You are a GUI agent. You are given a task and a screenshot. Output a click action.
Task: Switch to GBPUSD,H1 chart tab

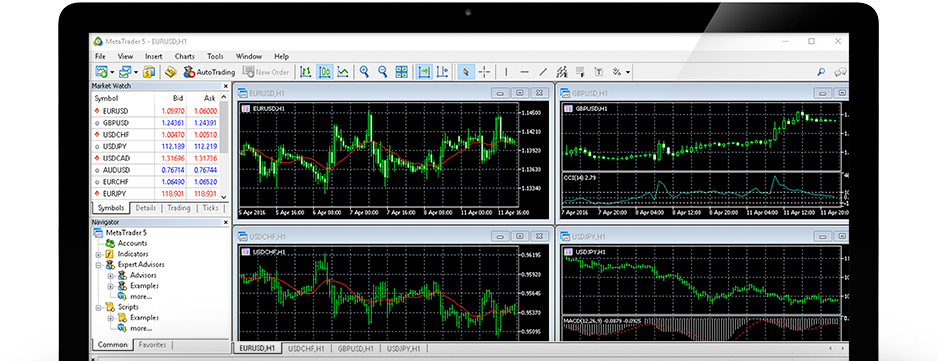(355, 348)
